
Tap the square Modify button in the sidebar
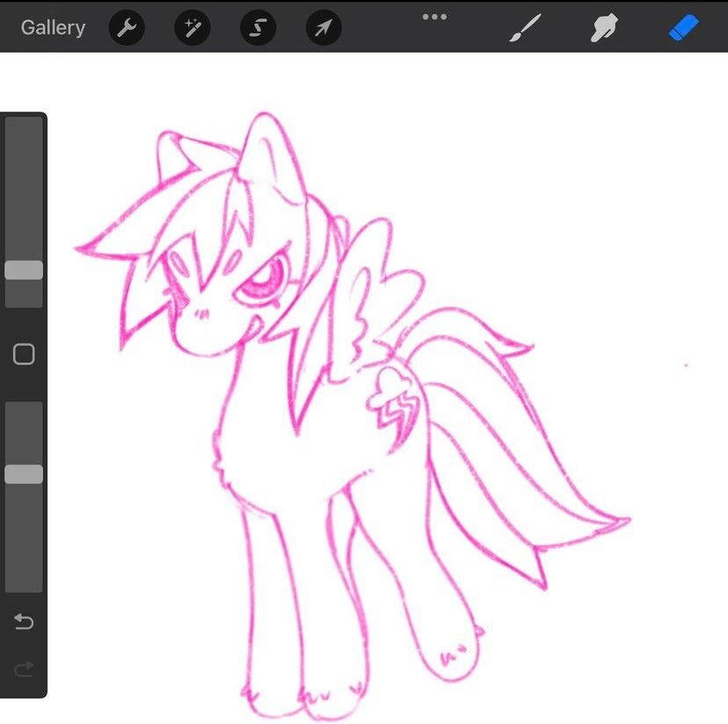24,354
